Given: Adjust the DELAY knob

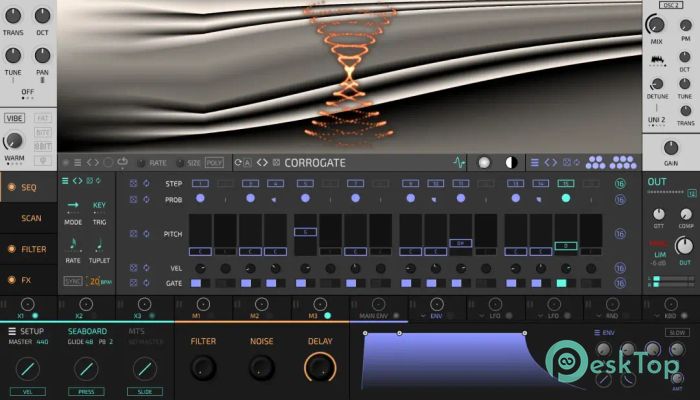Looking at the screenshot, I should point(320,369).
